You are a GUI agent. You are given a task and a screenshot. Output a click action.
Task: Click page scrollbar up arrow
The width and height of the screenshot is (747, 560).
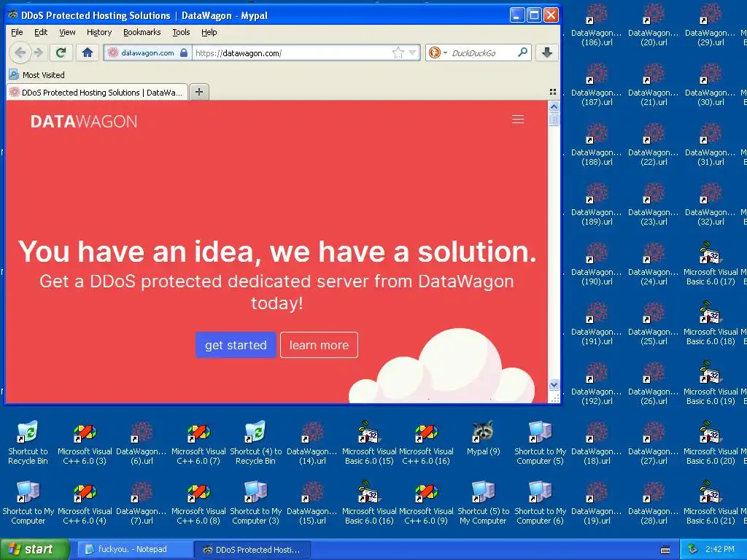coord(554,106)
